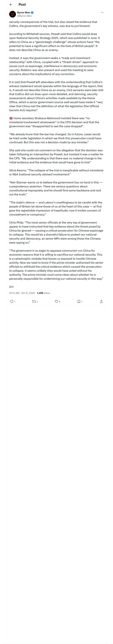
Task: Repost using the retweet arrows icon
Action: point(34,301)
